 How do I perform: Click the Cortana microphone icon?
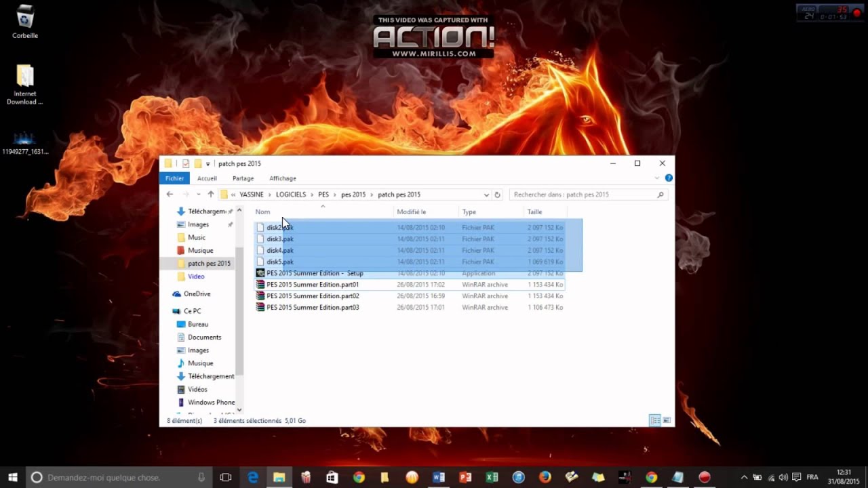(x=201, y=477)
